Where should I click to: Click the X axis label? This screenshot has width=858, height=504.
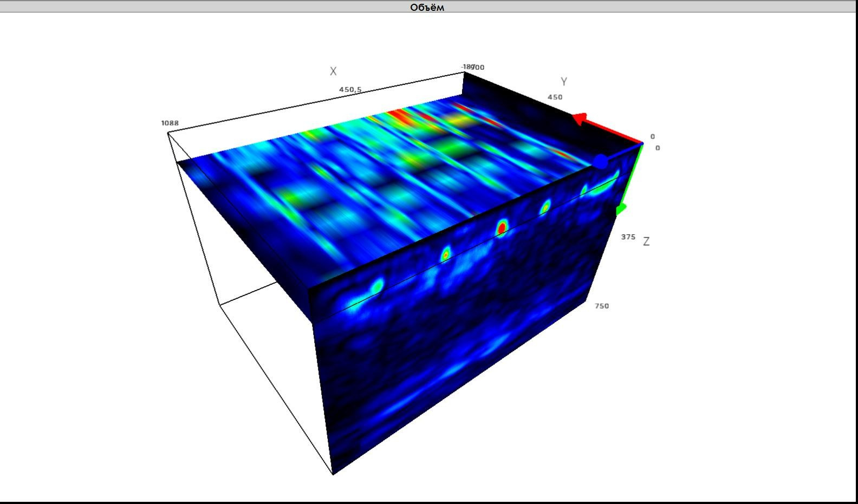pyautogui.click(x=333, y=71)
